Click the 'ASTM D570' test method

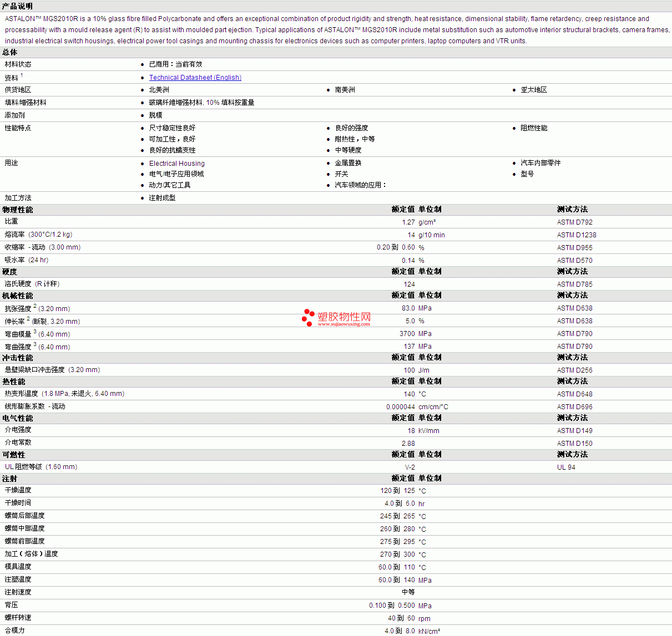[x=575, y=261]
